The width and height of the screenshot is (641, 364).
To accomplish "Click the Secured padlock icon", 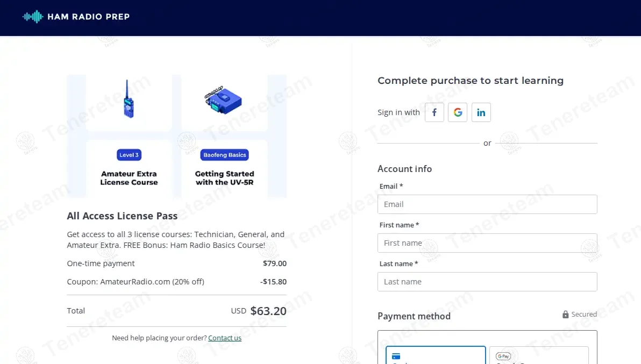I will (x=565, y=315).
